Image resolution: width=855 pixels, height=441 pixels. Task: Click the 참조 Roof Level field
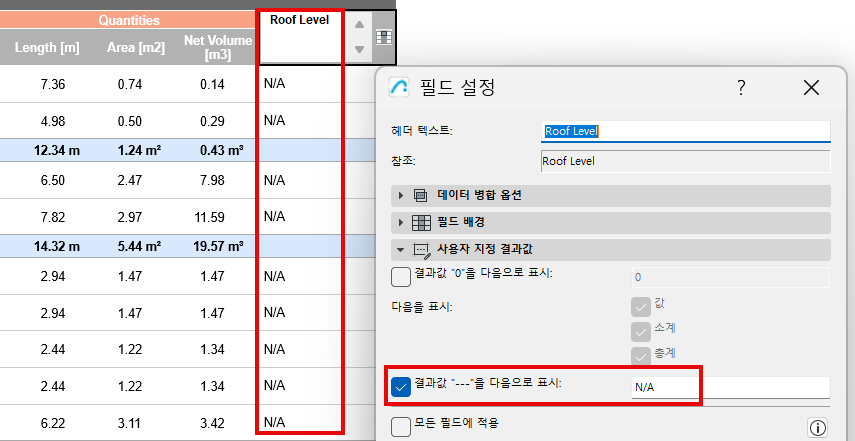click(685, 161)
